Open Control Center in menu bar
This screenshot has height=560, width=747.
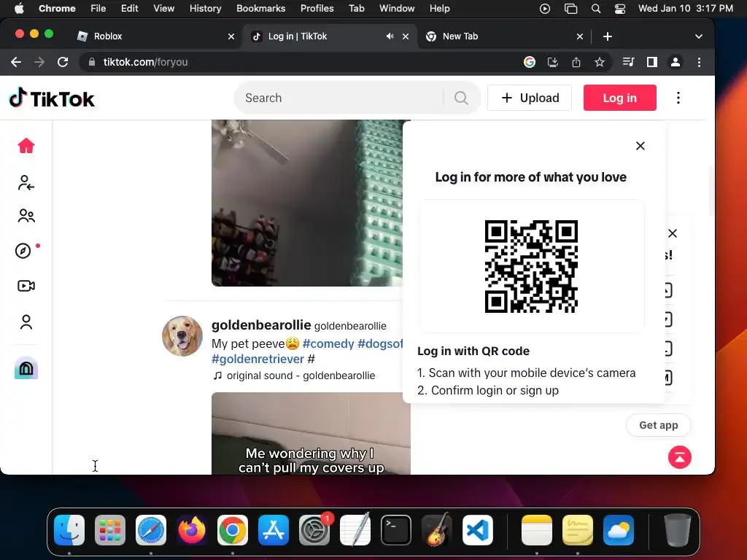(x=620, y=8)
